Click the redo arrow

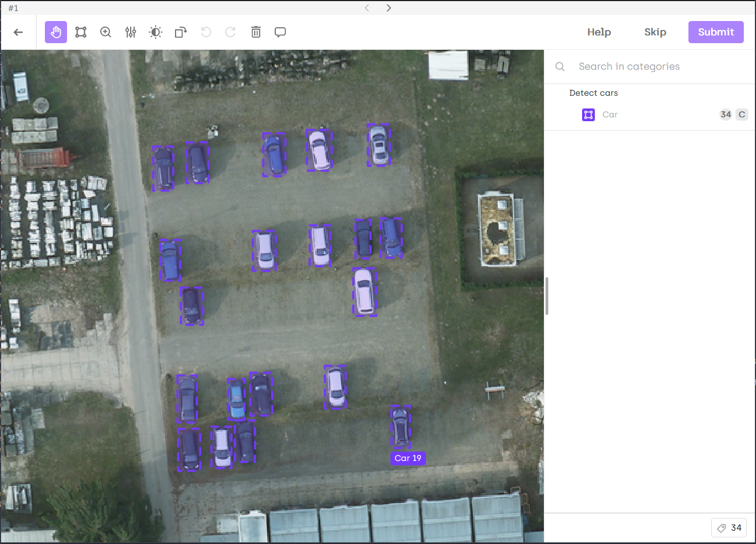230,32
